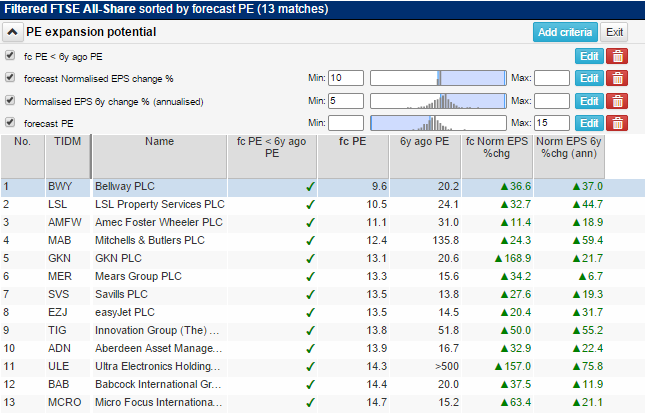The width and height of the screenshot is (645, 418).
Task: Delete Normalised EPS 6y change criterion
Action: (617, 101)
